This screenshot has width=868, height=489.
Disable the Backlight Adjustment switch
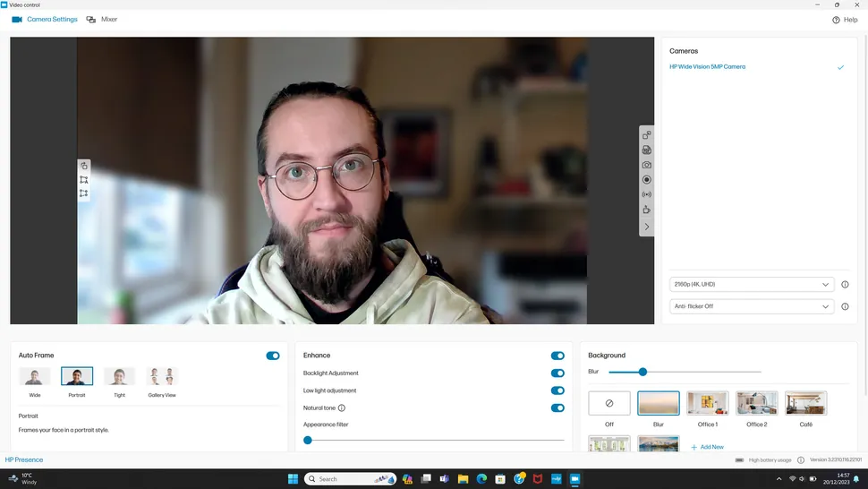click(x=557, y=373)
